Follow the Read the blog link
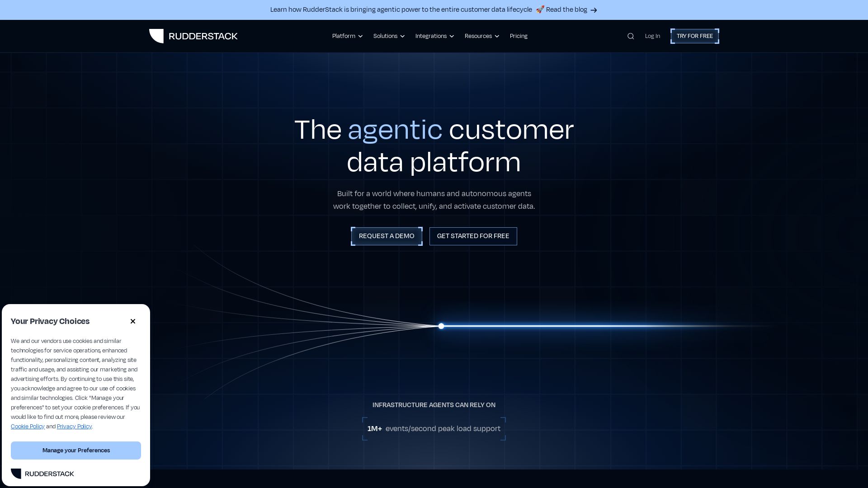868x488 pixels. [x=566, y=10]
